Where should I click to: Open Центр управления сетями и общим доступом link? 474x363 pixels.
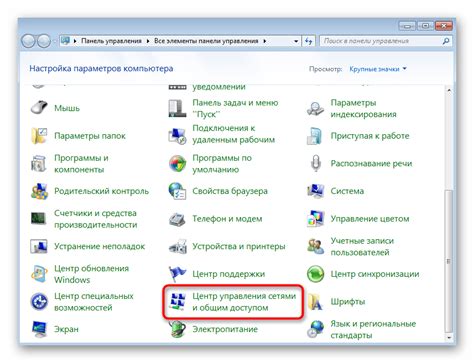244,302
